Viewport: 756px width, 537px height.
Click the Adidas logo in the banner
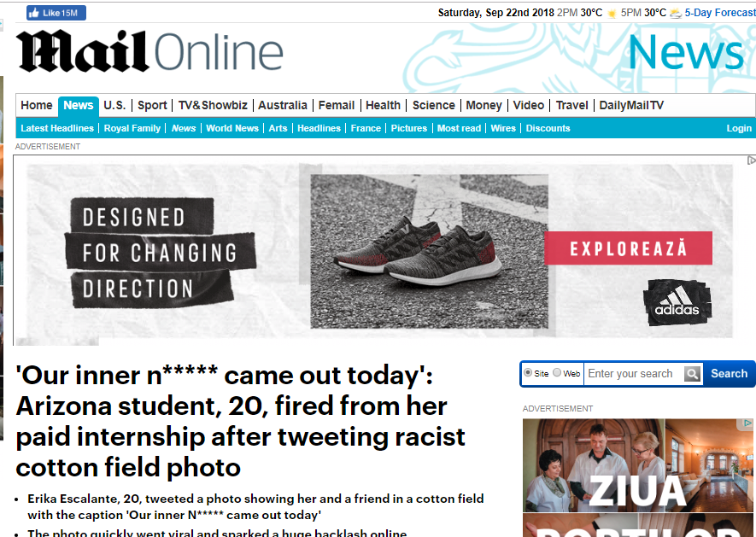point(677,302)
